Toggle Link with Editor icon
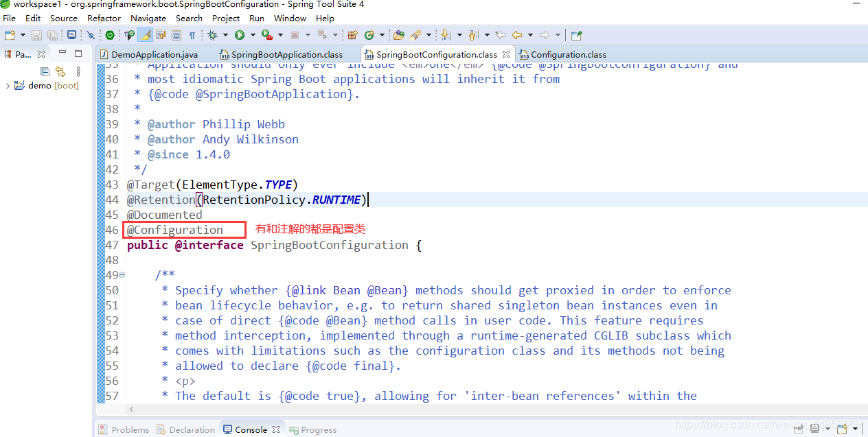Viewport: 868px width, 437px height. coord(60,71)
